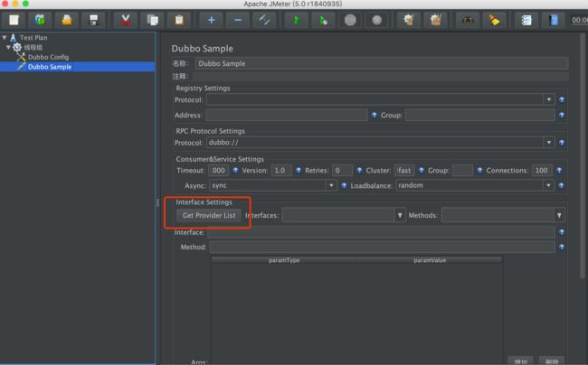Open the Async sync dropdown
Viewport: 588px width, 365px height.
pos(331,185)
